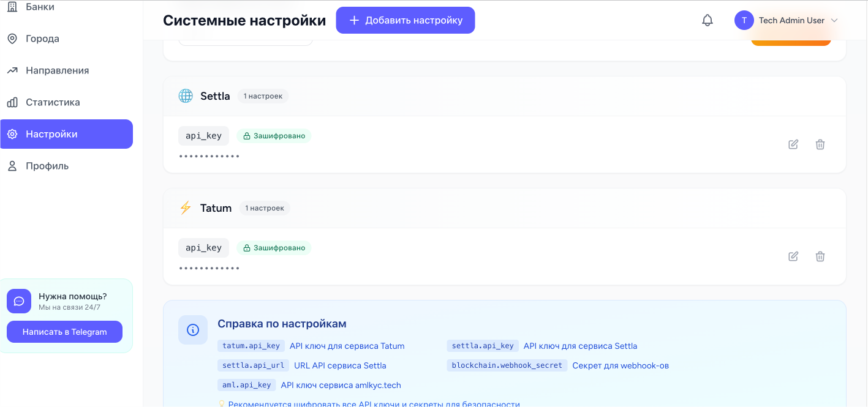Click the Settla masked api_key value
Viewport: 868px width, 407px height.
[209, 156]
